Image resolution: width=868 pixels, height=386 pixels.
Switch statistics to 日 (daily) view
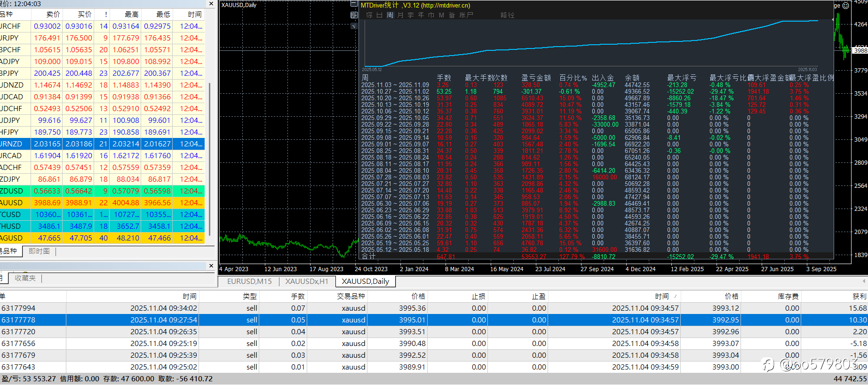[x=380, y=15]
